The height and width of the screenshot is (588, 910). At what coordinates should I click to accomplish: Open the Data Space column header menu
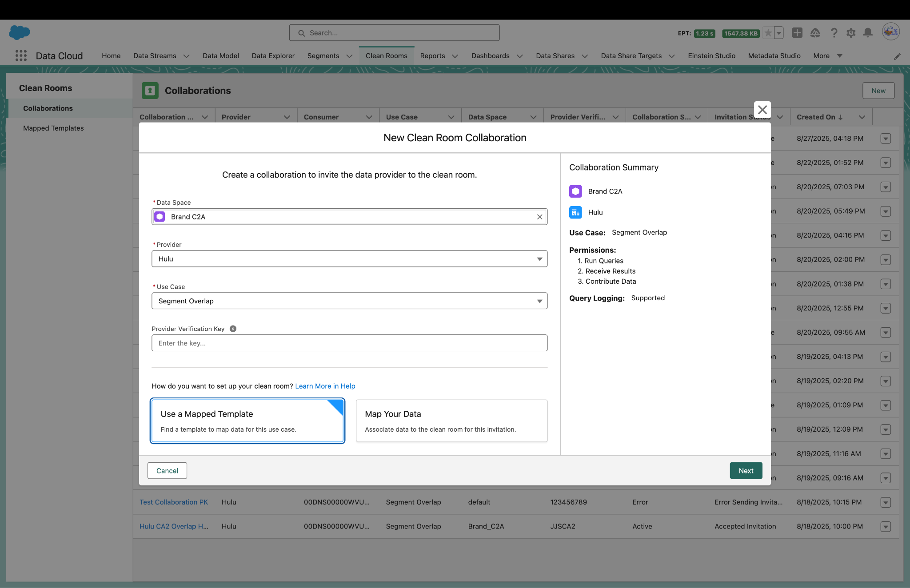[x=534, y=117]
